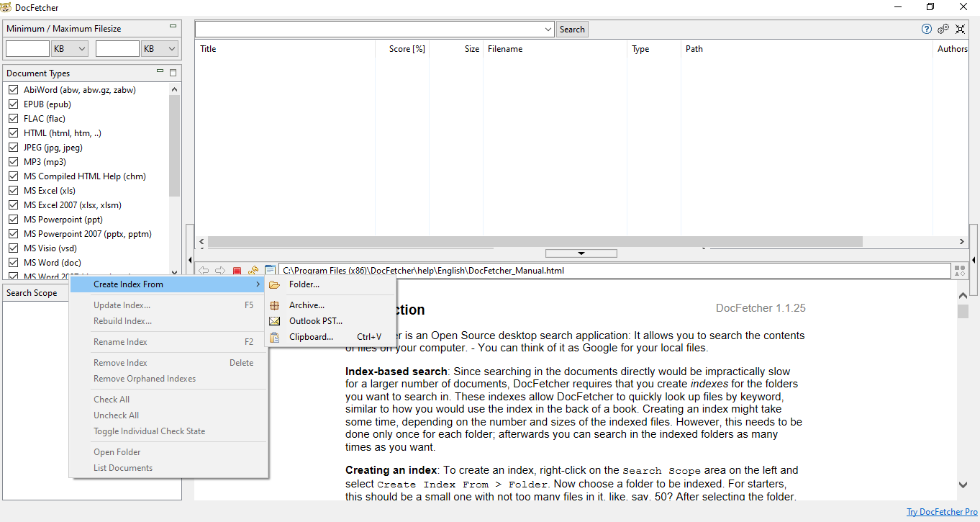This screenshot has height=522, width=980.
Task: Toggle MS Excel 2007 checkbox
Action: pos(13,205)
